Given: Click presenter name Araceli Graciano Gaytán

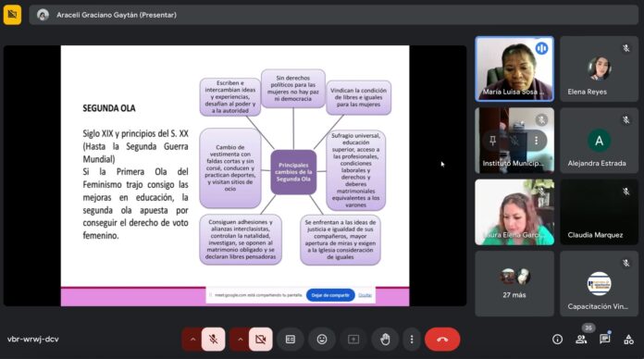Looking at the screenshot, I should [x=117, y=15].
